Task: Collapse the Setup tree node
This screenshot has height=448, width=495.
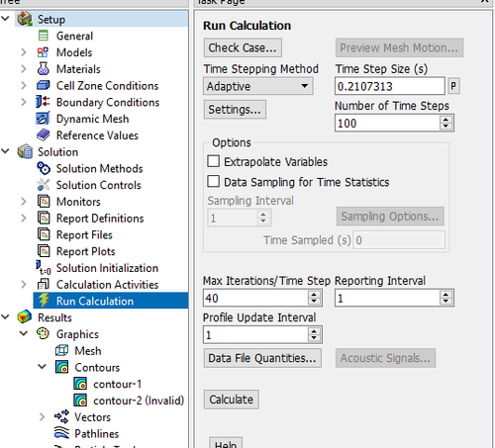Action: 5,19
